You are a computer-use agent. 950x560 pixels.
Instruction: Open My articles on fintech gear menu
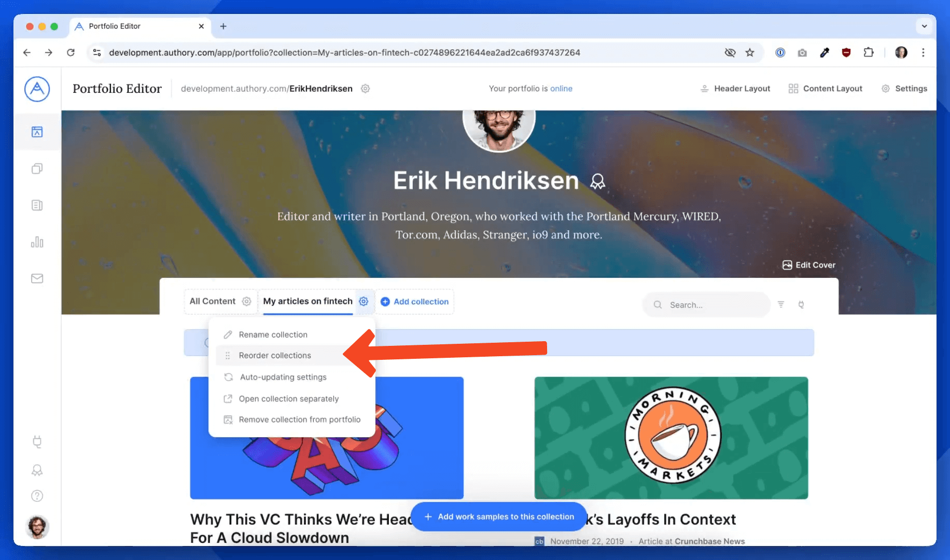tap(364, 301)
